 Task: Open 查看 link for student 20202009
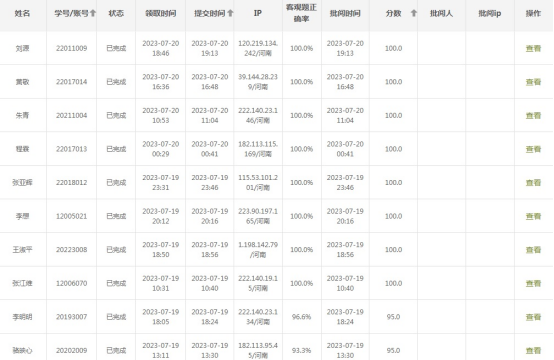pos(533,350)
